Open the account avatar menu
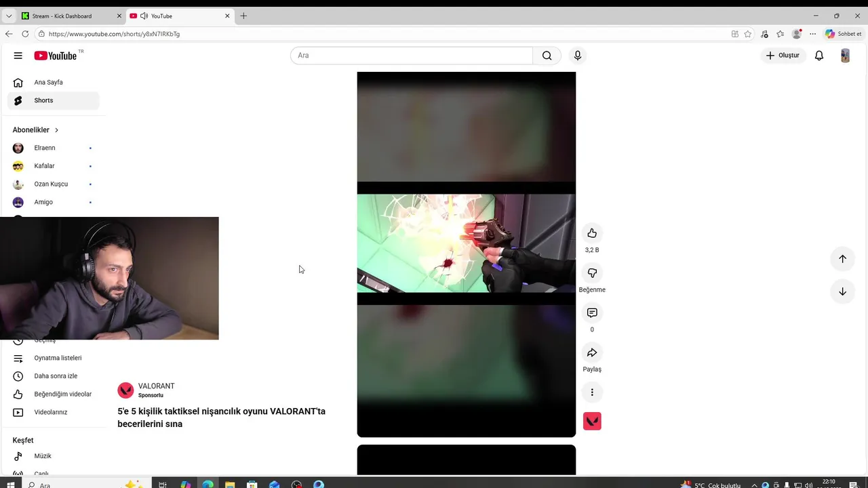This screenshot has height=488, width=868. pyautogui.click(x=845, y=56)
